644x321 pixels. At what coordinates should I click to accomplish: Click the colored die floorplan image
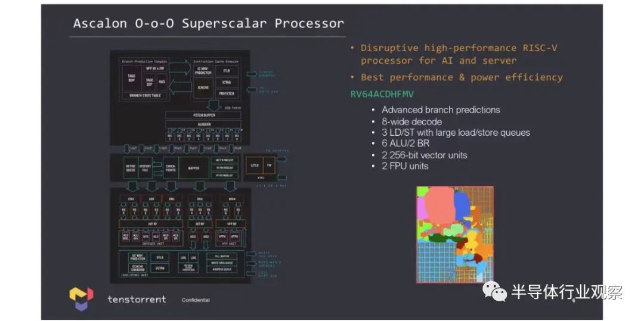(455, 235)
